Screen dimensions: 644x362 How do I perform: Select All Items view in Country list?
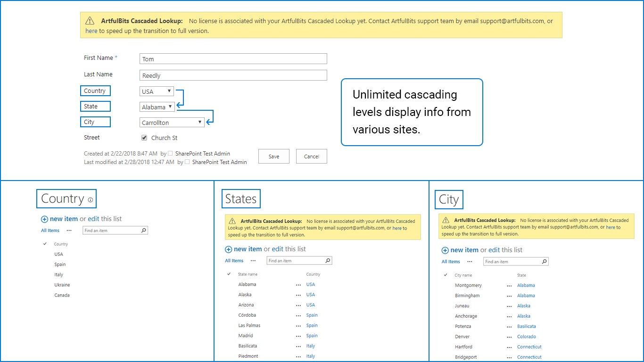point(50,230)
